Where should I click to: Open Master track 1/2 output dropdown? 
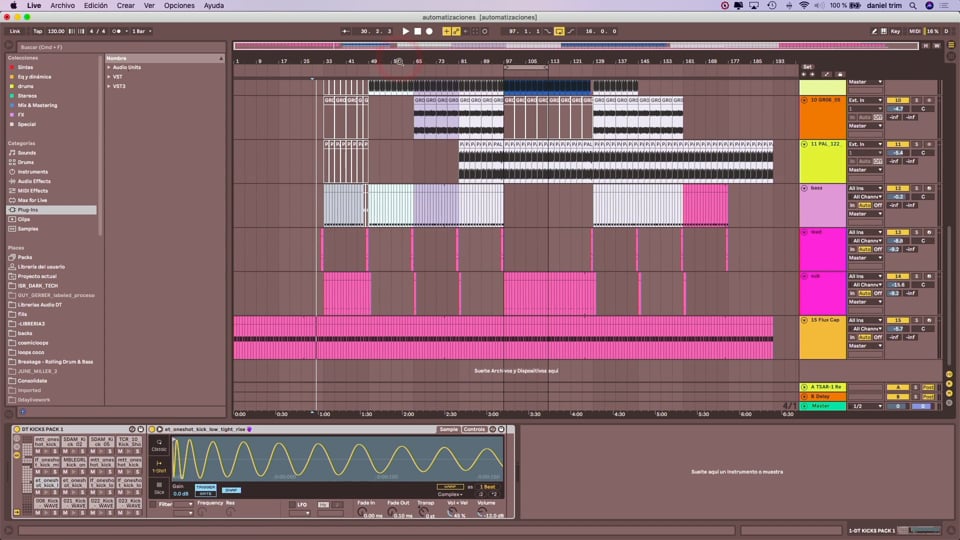[x=867, y=406]
